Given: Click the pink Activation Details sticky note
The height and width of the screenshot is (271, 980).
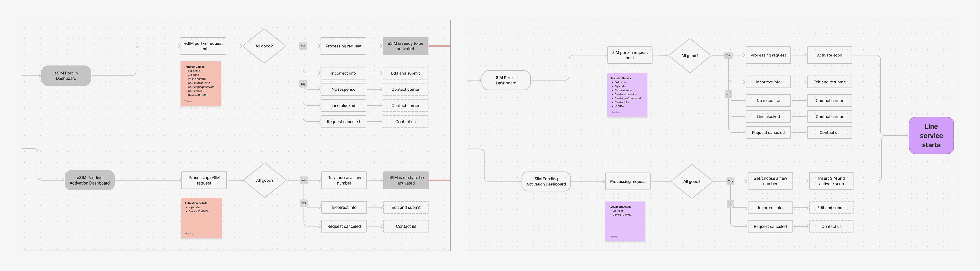Looking at the screenshot, I should tap(201, 218).
